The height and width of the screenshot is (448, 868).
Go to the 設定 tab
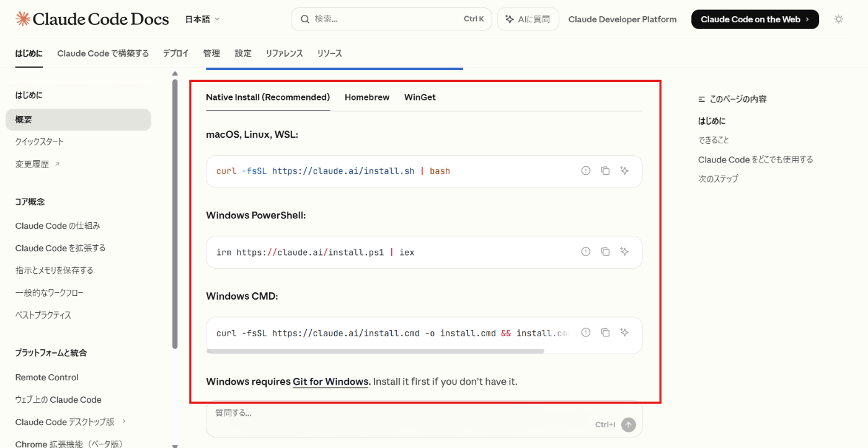tap(243, 53)
